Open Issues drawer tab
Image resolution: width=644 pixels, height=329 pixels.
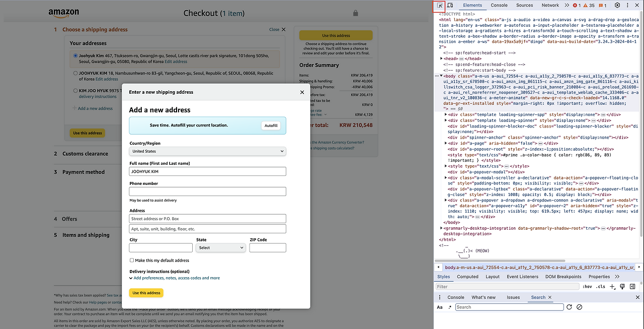pos(513,297)
